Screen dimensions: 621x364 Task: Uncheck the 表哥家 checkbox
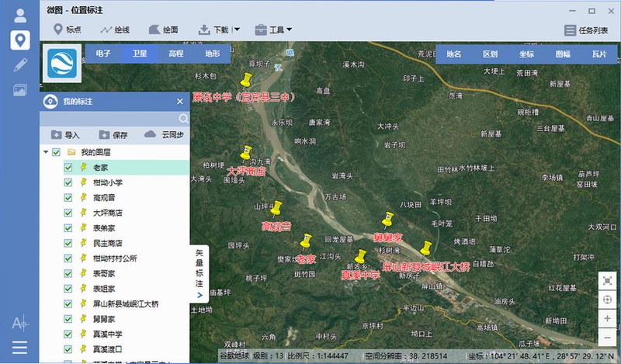pyautogui.click(x=68, y=274)
